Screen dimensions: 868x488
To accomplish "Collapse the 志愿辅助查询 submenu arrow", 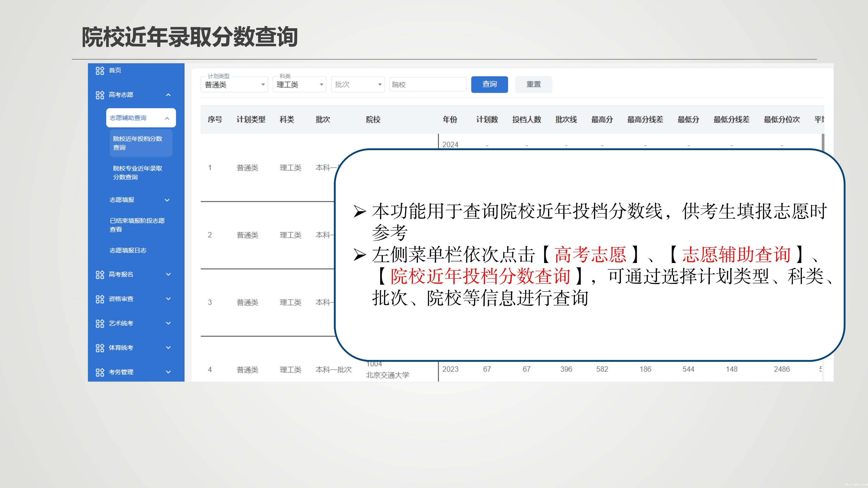I will point(167,118).
